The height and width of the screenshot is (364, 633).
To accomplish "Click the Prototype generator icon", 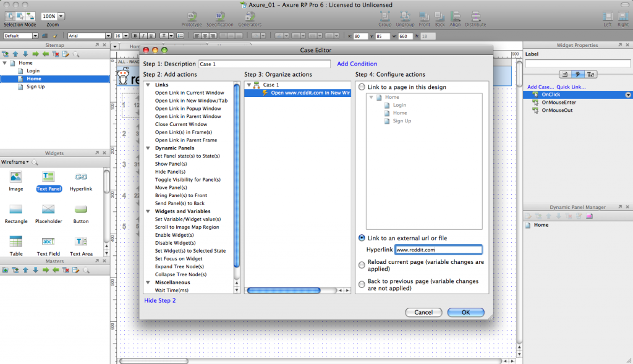I will [192, 17].
